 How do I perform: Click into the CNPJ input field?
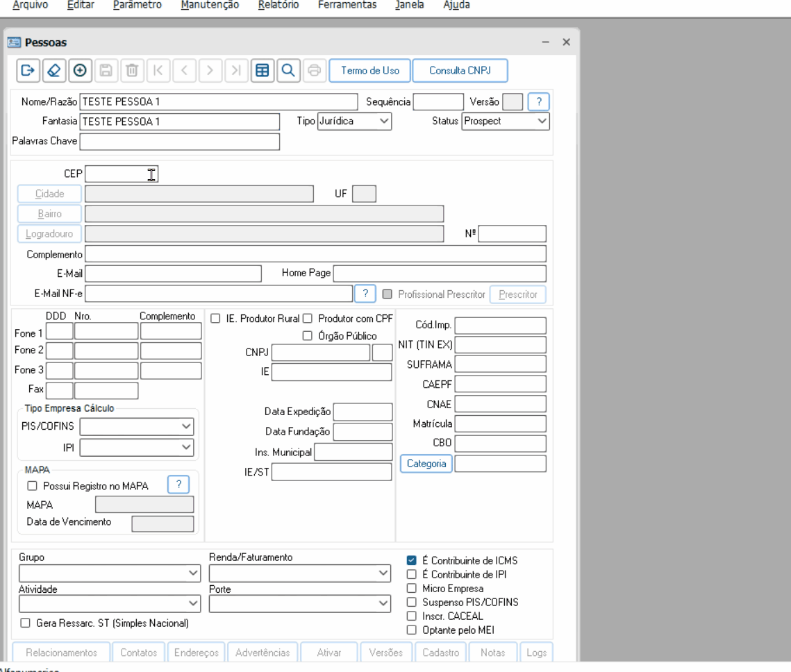(x=321, y=353)
